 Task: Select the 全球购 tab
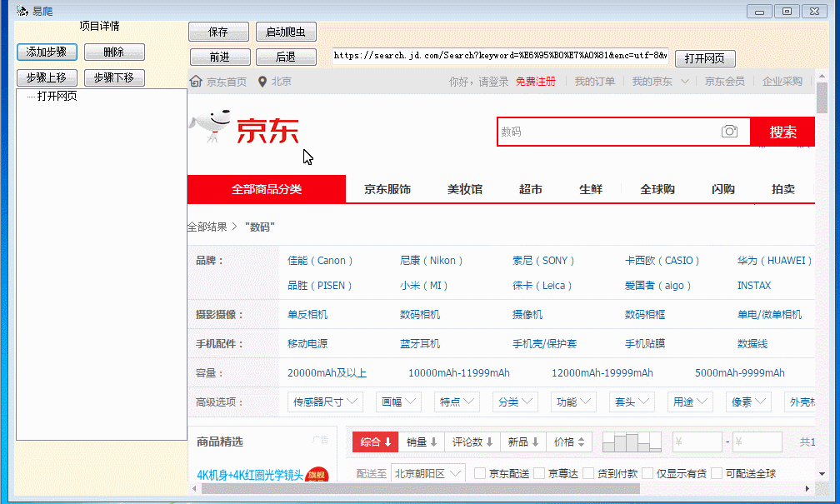[657, 189]
